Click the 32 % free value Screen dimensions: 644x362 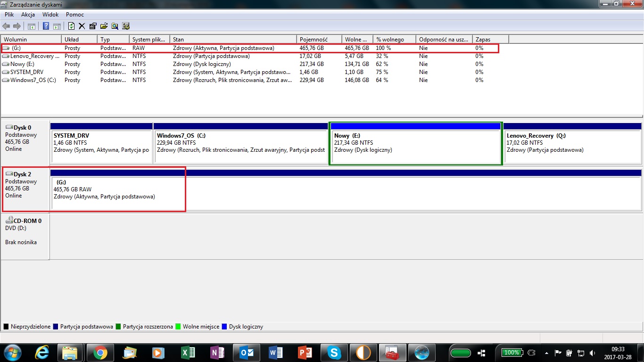[x=382, y=56]
